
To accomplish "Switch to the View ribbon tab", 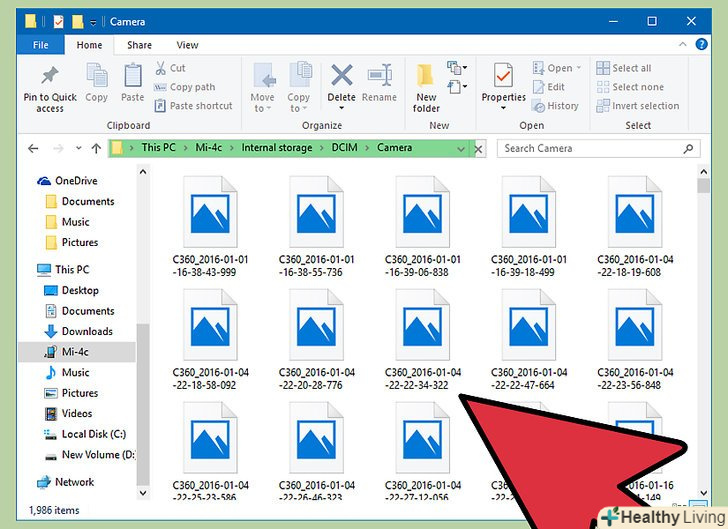I will tap(187, 45).
